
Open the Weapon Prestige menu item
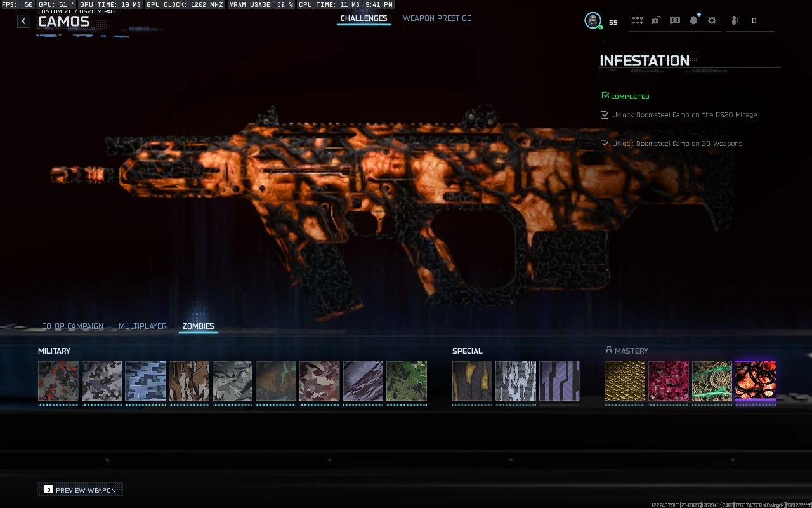pos(436,18)
